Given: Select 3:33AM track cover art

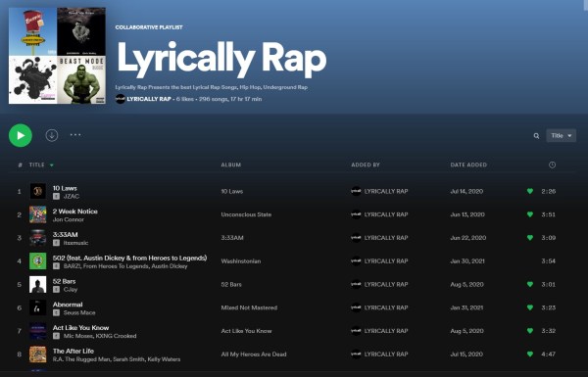Looking at the screenshot, I should click(x=38, y=238).
